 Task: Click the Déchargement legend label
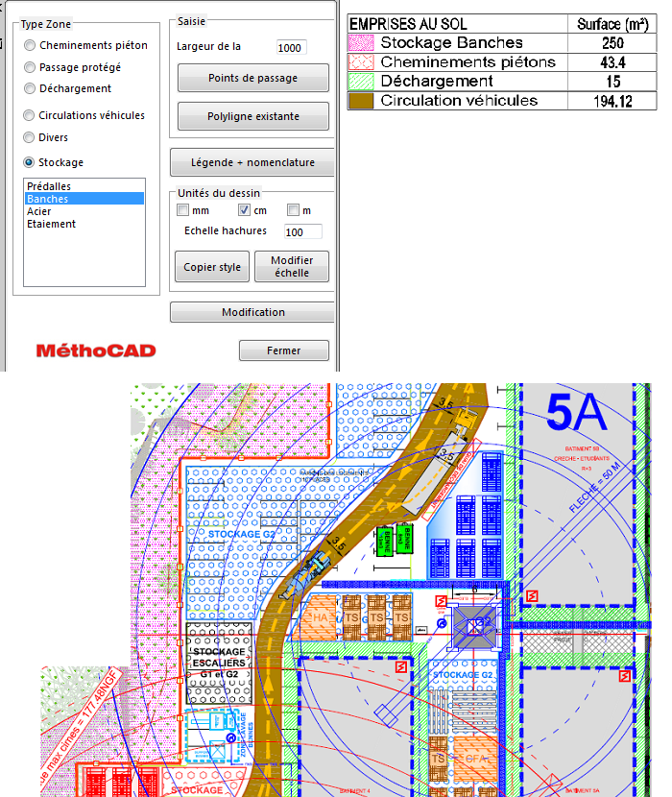point(437,82)
